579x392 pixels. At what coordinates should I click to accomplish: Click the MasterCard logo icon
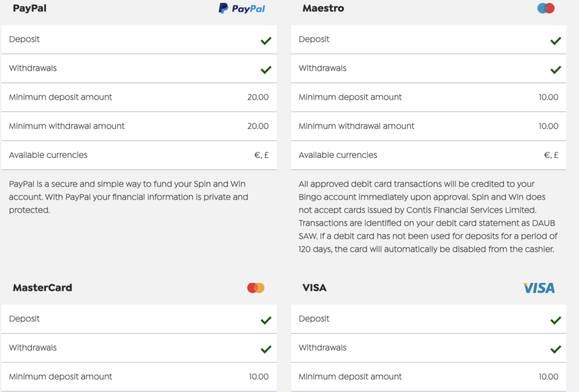(x=256, y=288)
